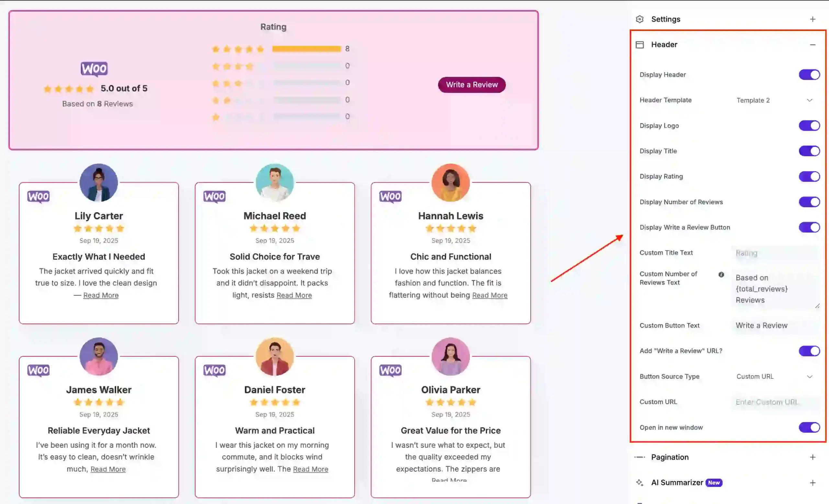Click the AI Summarizer sparkle icon

640,483
